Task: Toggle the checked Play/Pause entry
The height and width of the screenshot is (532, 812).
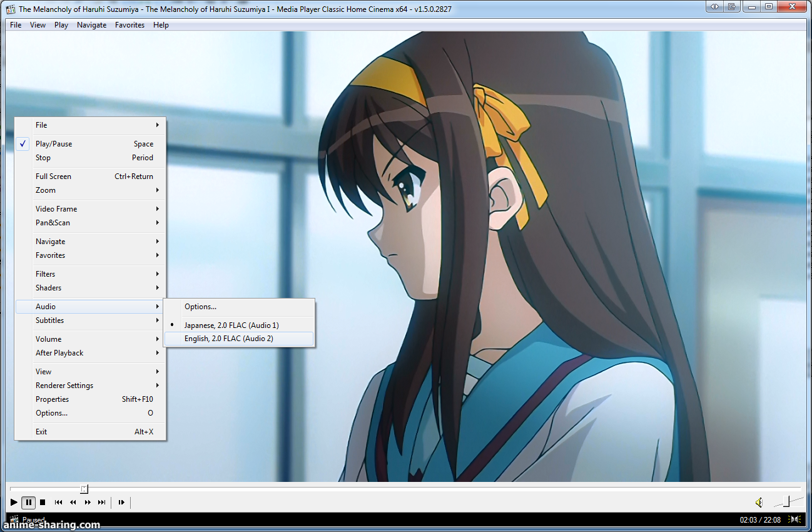Action: tap(90, 144)
